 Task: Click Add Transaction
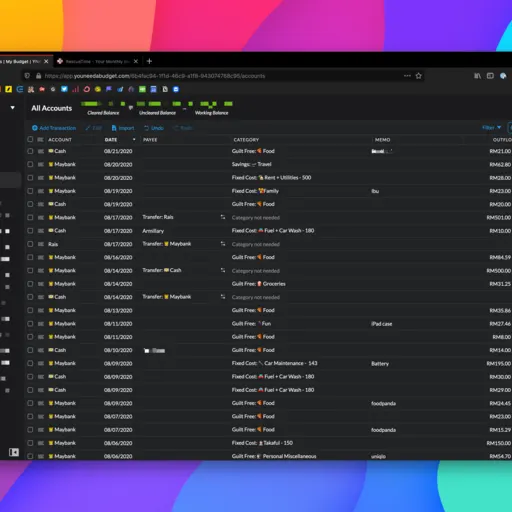click(54, 128)
